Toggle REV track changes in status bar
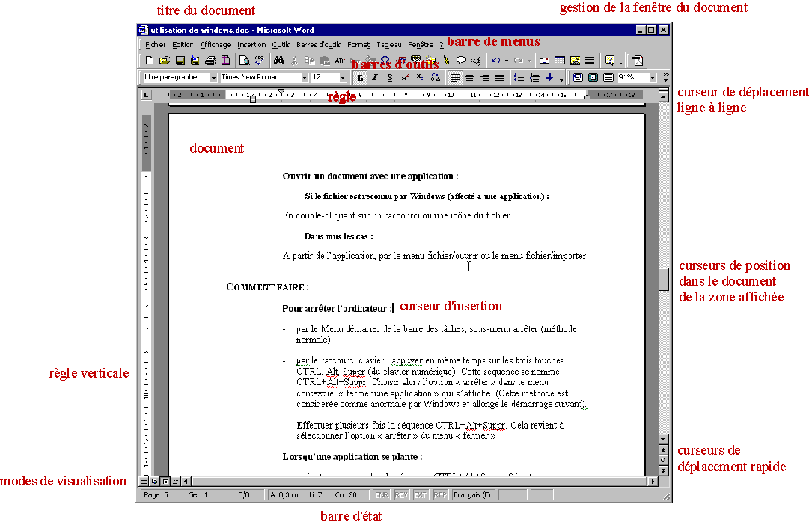The height and width of the screenshot is (525, 812). coord(401,495)
